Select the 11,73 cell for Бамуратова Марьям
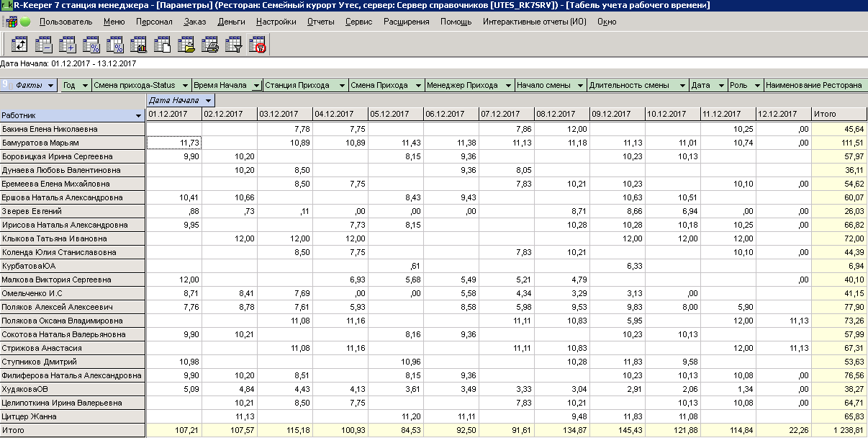868x438 pixels. click(x=173, y=143)
